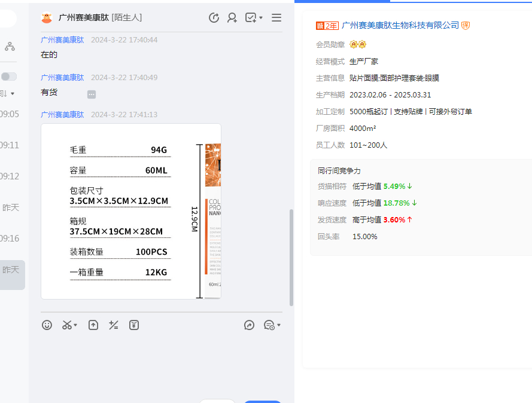
Task: Toggle the switch in the left sidebar
Action: 9,77
